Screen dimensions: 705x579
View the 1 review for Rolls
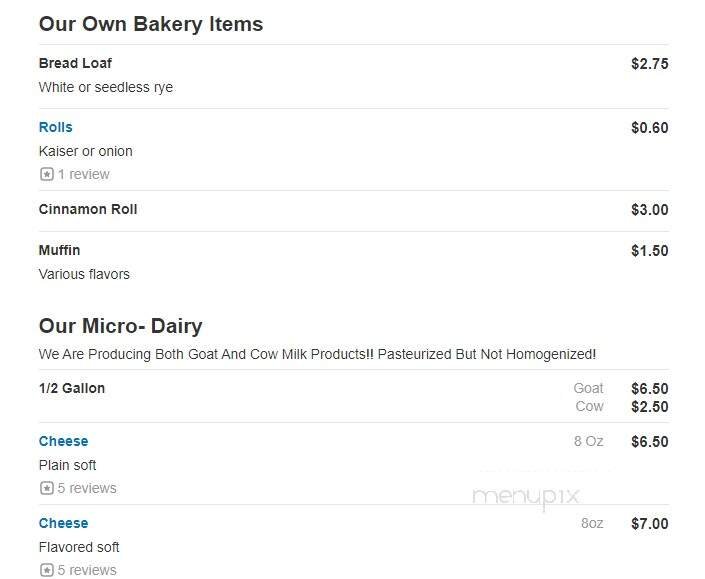point(83,174)
